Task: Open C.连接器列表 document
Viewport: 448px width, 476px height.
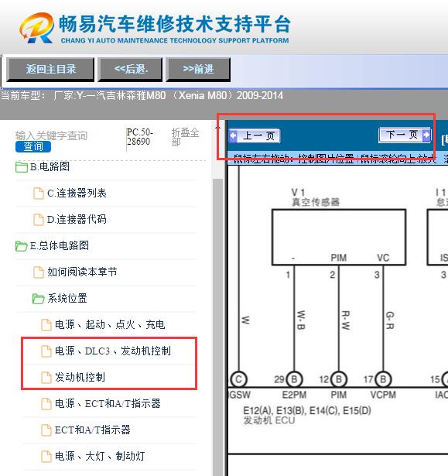Action: (x=77, y=193)
